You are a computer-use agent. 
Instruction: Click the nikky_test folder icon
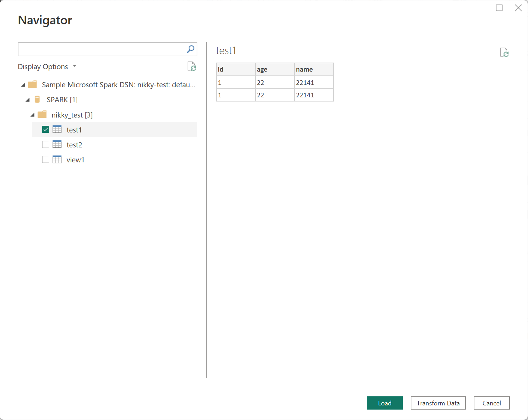pyautogui.click(x=42, y=115)
